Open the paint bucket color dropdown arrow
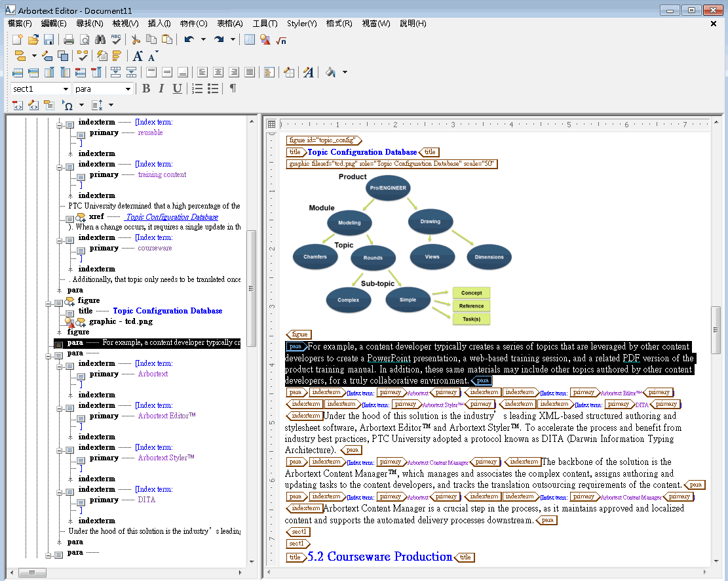The width and height of the screenshot is (728, 581). click(345, 72)
